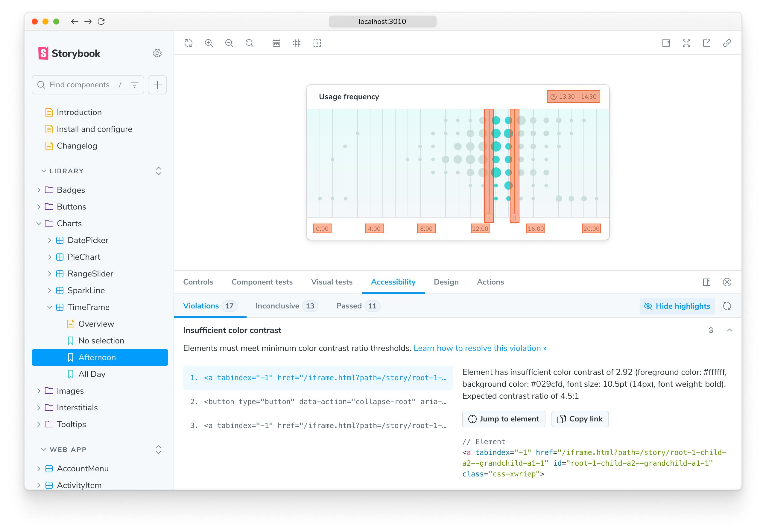The height and width of the screenshot is (532, 766).
Task: Collapse the Insufficient color contrast section
Action: click(x=729, y=330)
